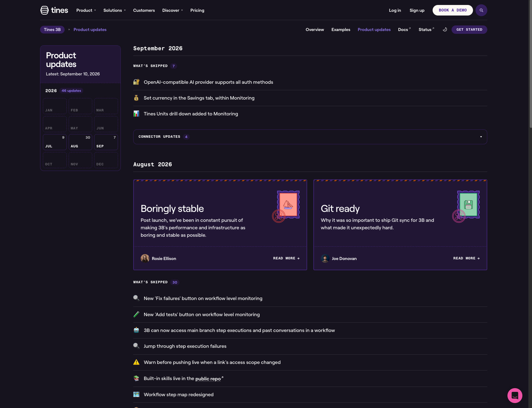The image size is (532, 408).
Task: Open the Boringly stable article title
Action: point(172,208)
